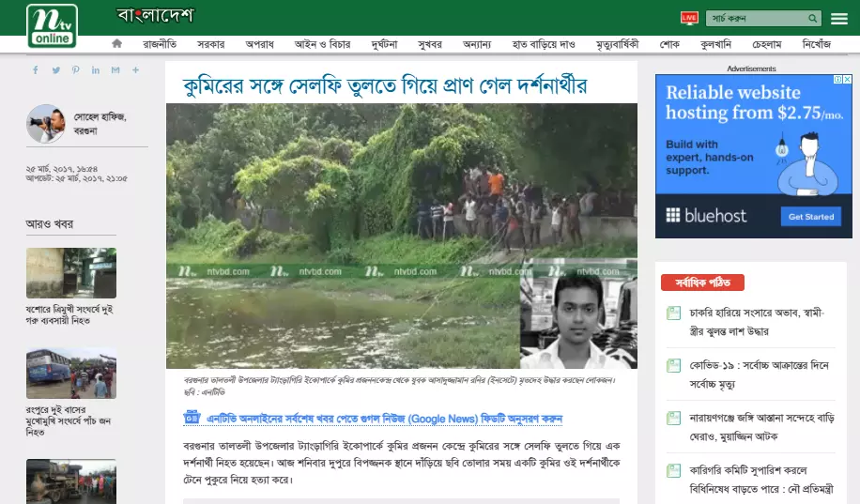Viewport: 860px width, 504px height.
Task: Open the রংপুরে দুই বাসের news thumbnail
Action: click(71, 374)
